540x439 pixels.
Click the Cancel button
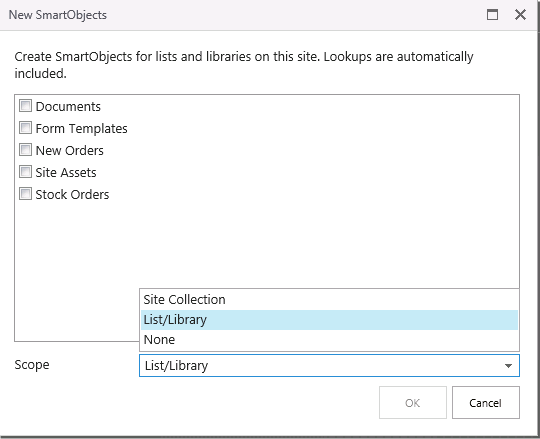[486, 403]
